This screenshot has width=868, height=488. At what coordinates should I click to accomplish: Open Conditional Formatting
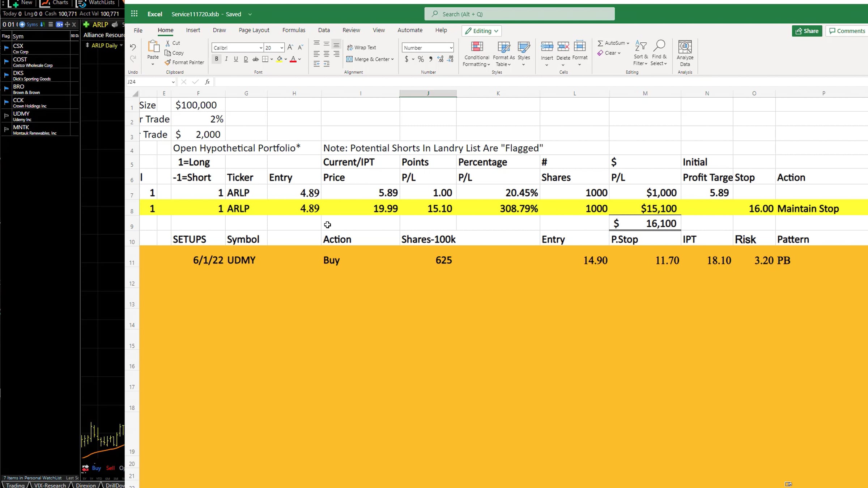477,53
